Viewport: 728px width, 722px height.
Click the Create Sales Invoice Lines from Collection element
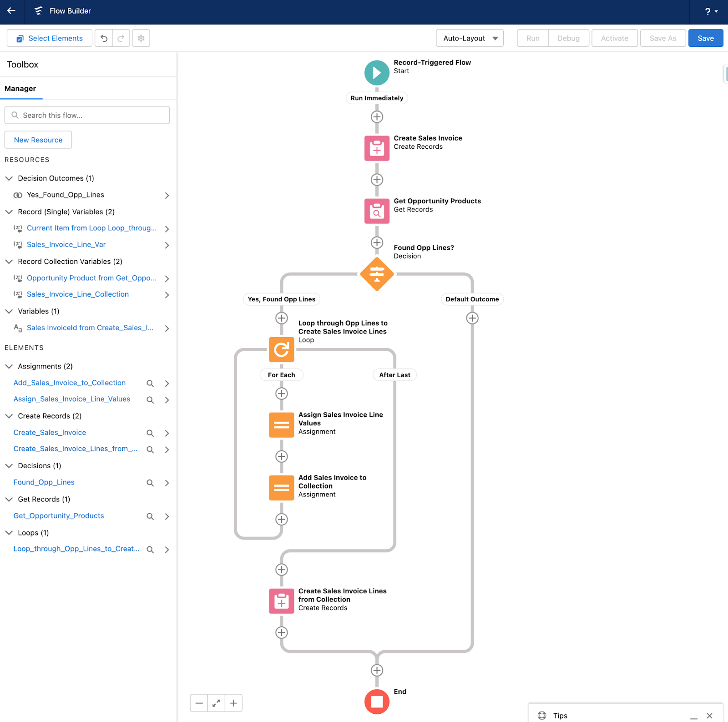[x=281, y=601]
